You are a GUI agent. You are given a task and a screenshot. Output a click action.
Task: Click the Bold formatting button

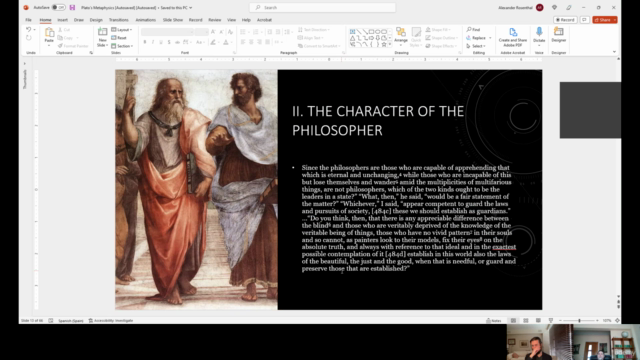(x=144, y=42)
